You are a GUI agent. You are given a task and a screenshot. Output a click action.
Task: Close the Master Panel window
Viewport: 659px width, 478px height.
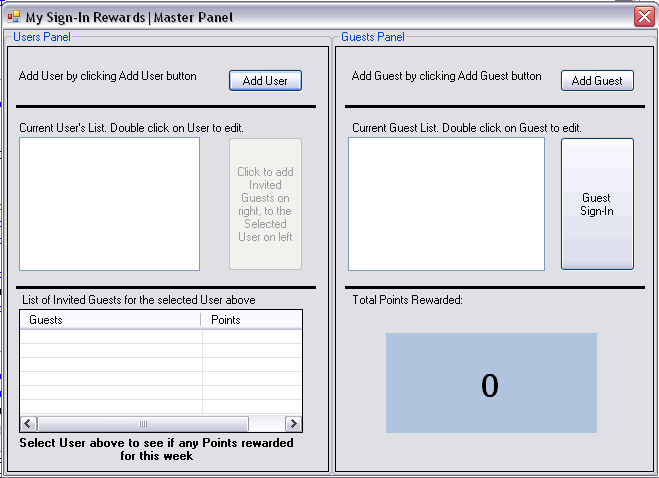644,17
